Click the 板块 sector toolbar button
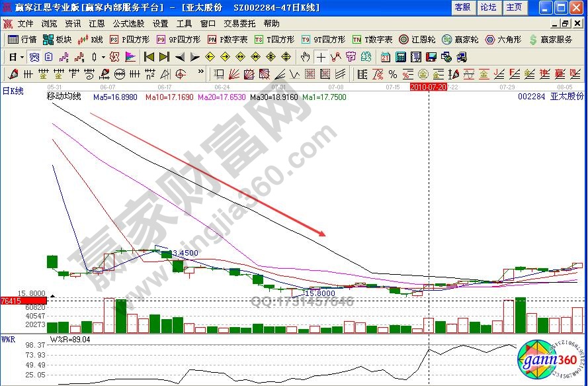 (x=58, y=40)
